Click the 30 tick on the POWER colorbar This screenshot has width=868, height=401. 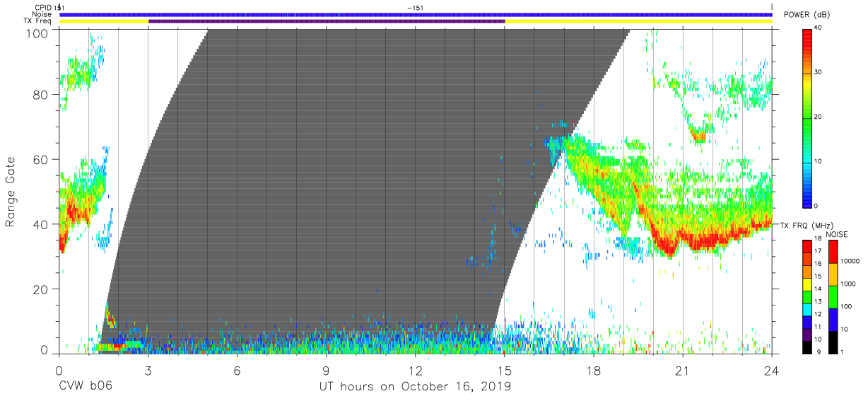(819, 72)
